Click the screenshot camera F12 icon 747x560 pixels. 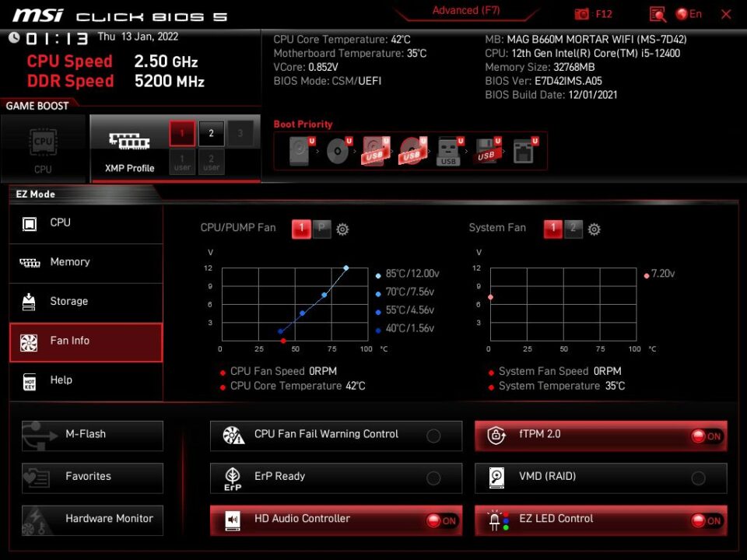(x=582, y=14)
